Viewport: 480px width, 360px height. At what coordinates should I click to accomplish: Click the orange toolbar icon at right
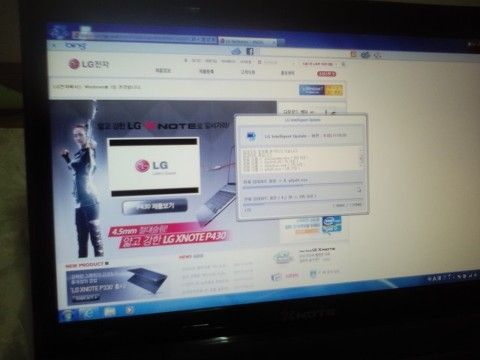click(x=354, y=54)
